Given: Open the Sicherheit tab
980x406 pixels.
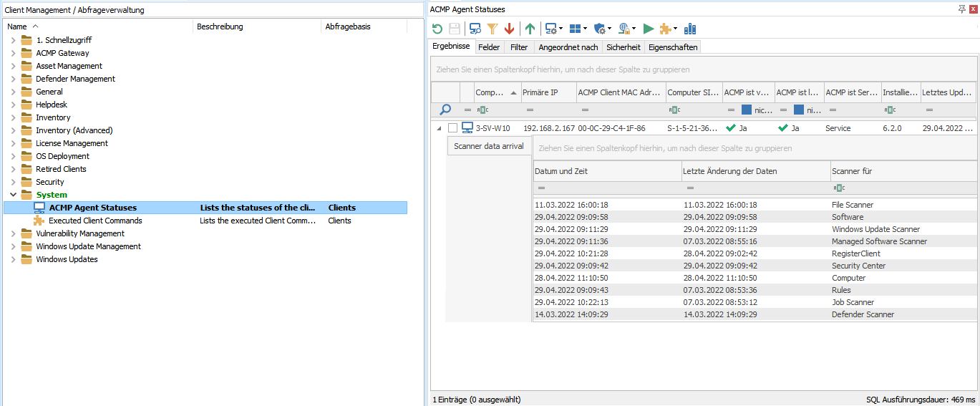Looking at the screenshot, I should point(623,47).
